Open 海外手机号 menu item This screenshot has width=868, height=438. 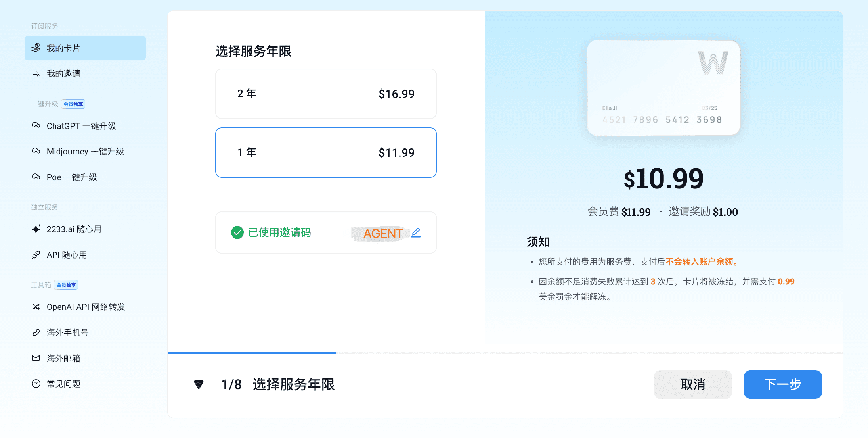[x=85, y=332]
